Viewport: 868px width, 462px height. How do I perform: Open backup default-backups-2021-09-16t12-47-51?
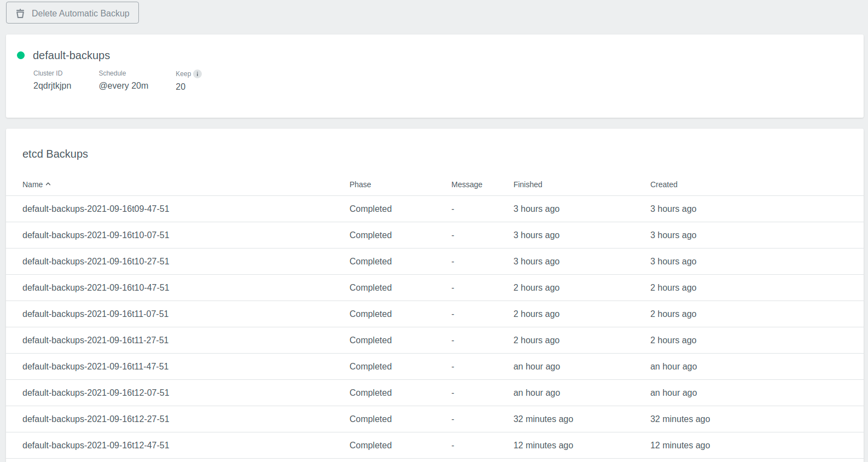point(96,445)
